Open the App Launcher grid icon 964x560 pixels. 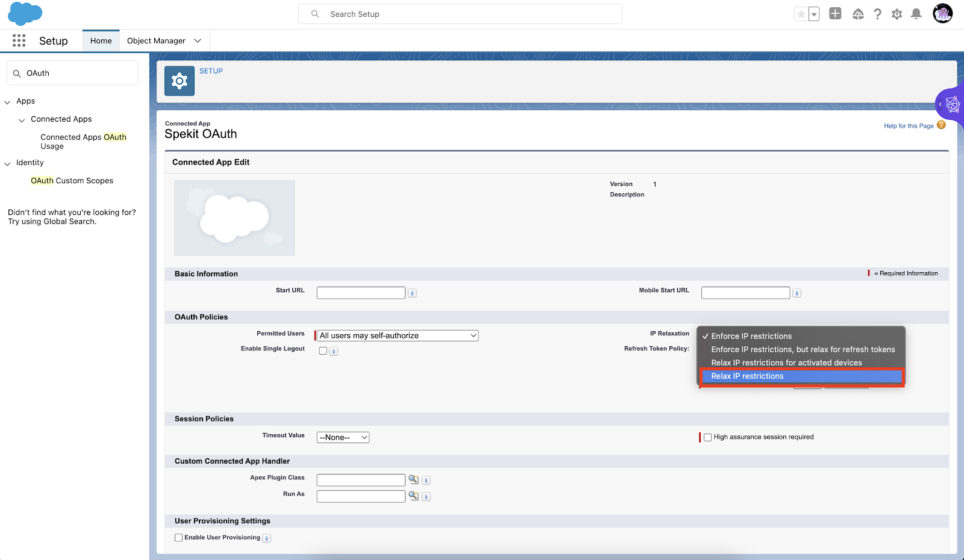coord(19,40)
